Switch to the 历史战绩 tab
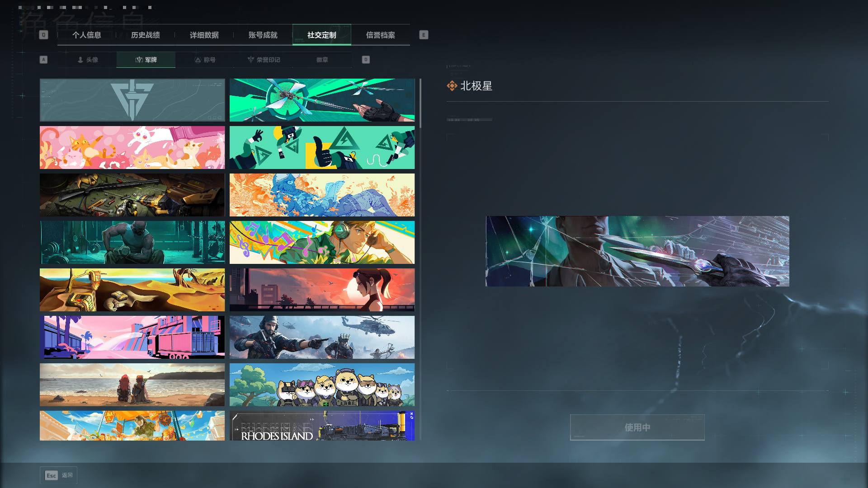The width and height of the screenshot is (868, 488). click(146, 35)
